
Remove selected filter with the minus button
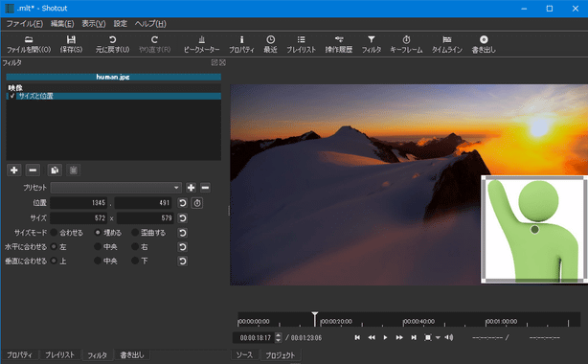pos(33,170)
